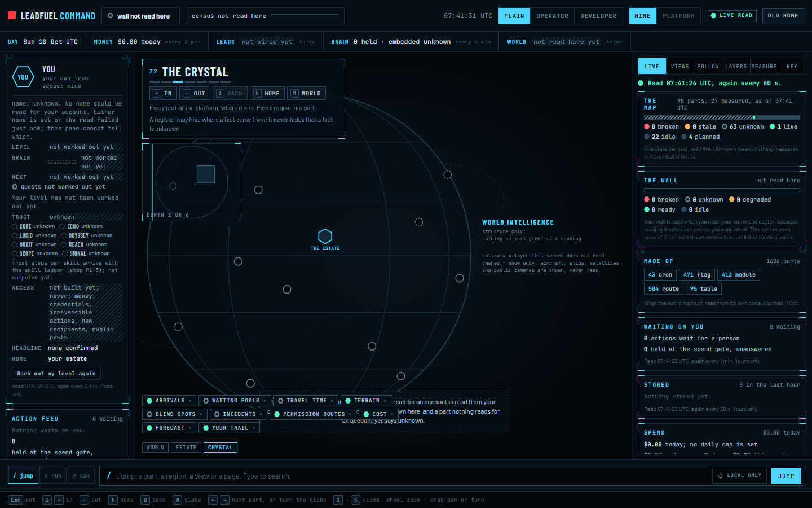Click the blue Jump button
The image size is (812, 508).
786,476
